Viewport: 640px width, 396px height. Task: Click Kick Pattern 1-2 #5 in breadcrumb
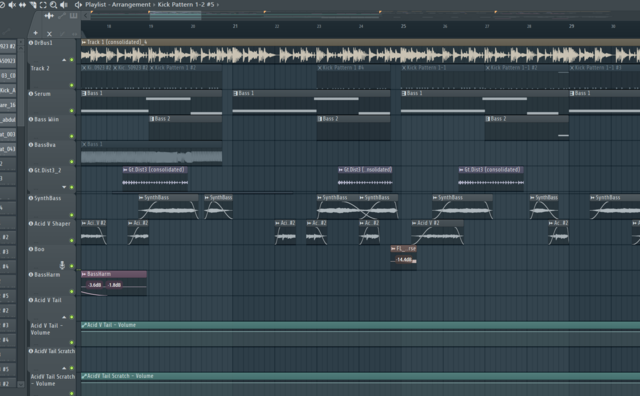pos(186,5)
